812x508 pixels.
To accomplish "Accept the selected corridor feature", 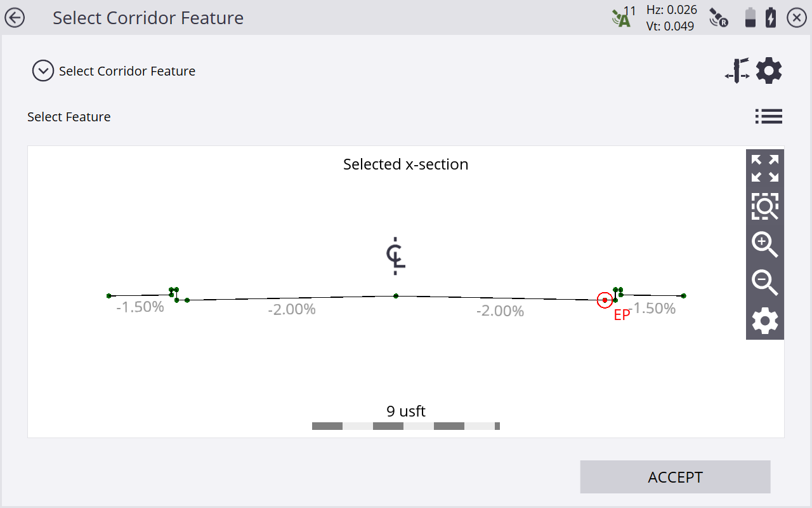I will [675, 477].
